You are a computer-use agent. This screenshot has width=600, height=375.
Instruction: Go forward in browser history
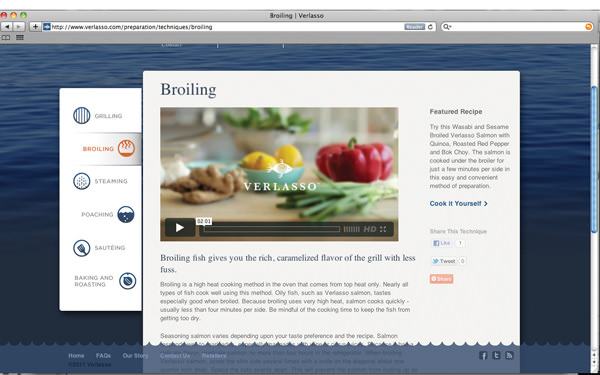tap(19, 27)
